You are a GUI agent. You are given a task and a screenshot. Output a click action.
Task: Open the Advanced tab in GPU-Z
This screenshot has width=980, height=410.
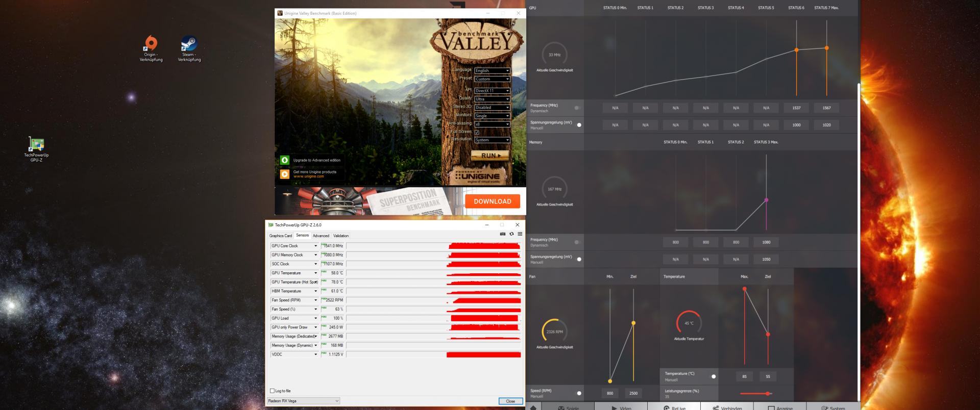[x=321, y=236]
